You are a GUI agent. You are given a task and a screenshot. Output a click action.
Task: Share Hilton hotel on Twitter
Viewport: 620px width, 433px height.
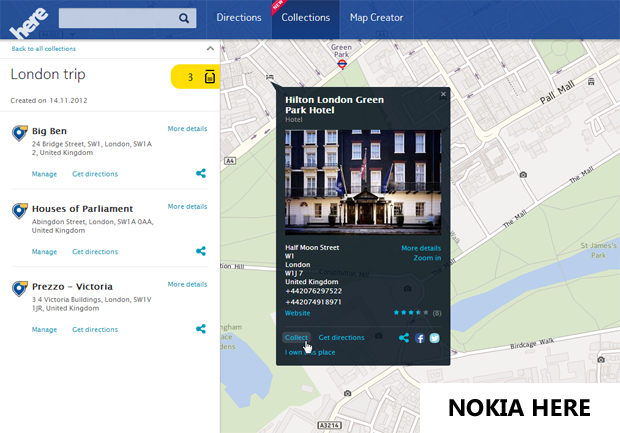pyautogui.click(x=434, y=338)
